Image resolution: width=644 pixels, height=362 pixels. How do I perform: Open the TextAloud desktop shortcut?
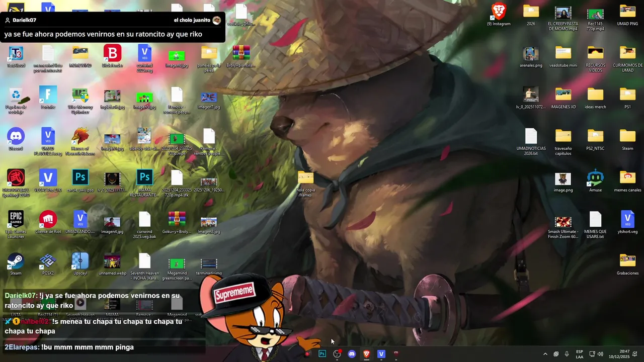[16, 56]
